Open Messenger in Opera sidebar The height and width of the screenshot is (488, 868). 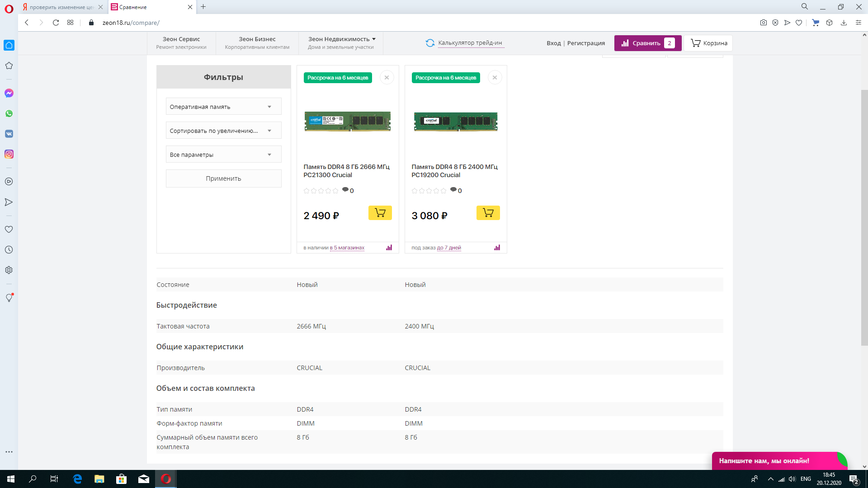point(9,93)
